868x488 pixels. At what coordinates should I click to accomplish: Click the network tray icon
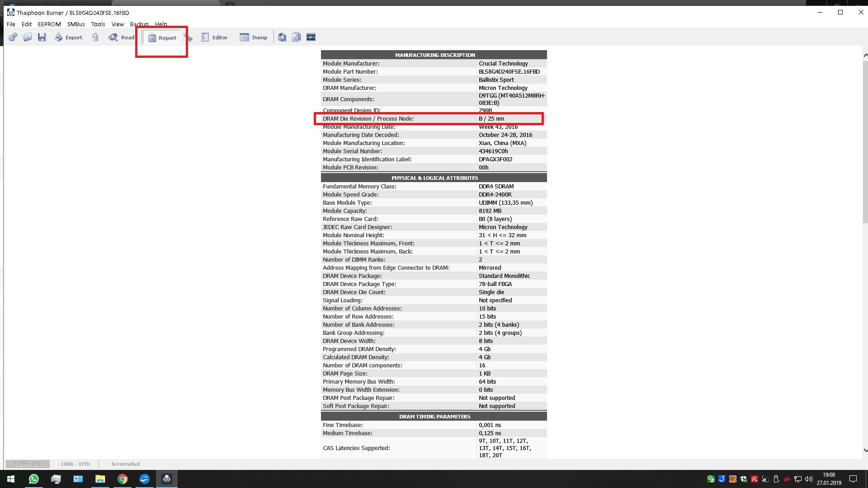(x=798, y=479)
